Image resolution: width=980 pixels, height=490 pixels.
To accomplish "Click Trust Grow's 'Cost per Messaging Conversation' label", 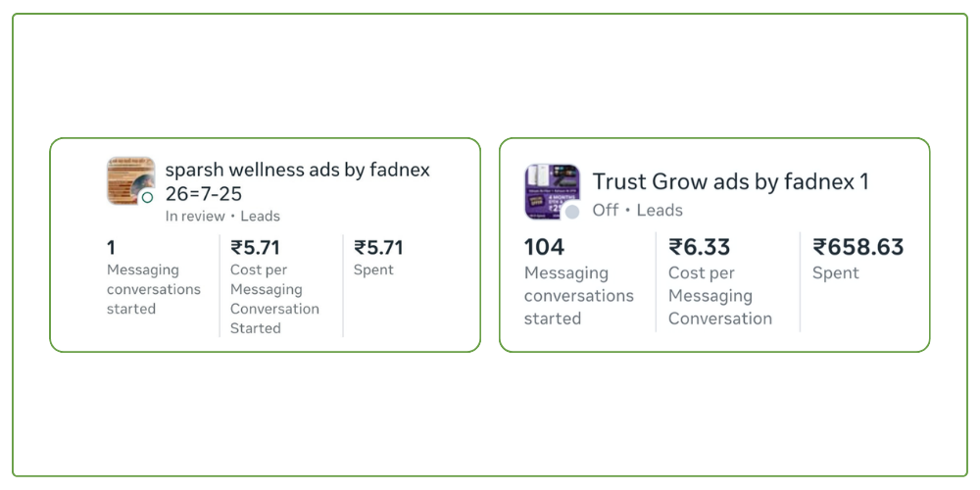I will pyautogui.click(x=719, y=296).
